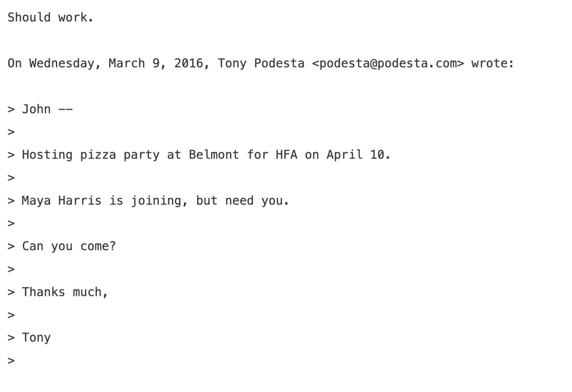This screenshot has width=572, height=392.
Task: Click the podesta@podesta.com email address
Action: [x=388, y=63]
